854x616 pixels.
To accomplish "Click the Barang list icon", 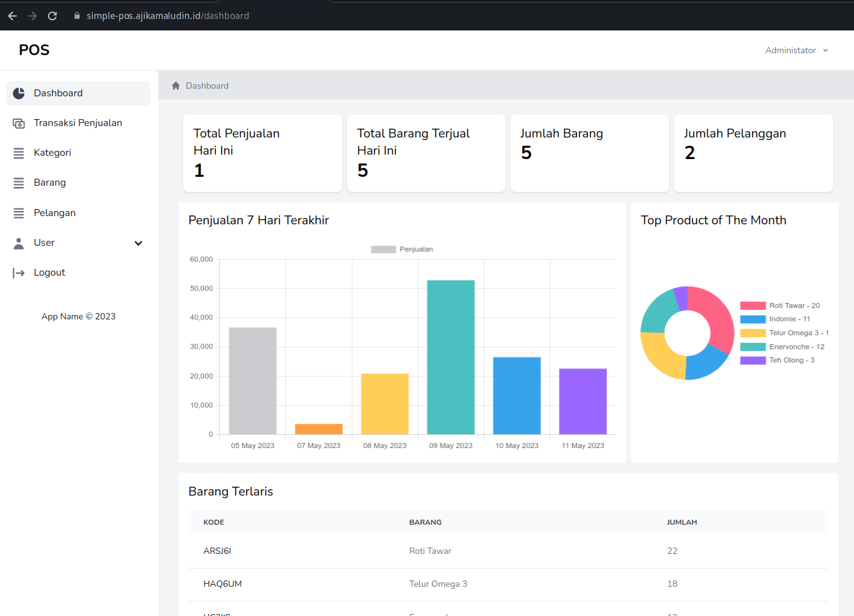I will tap(19, 183).
